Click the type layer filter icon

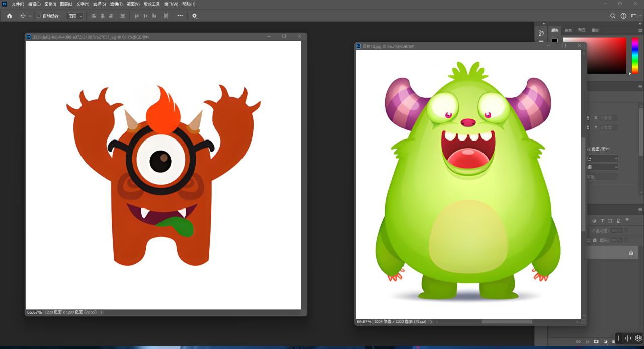(602, 221)
